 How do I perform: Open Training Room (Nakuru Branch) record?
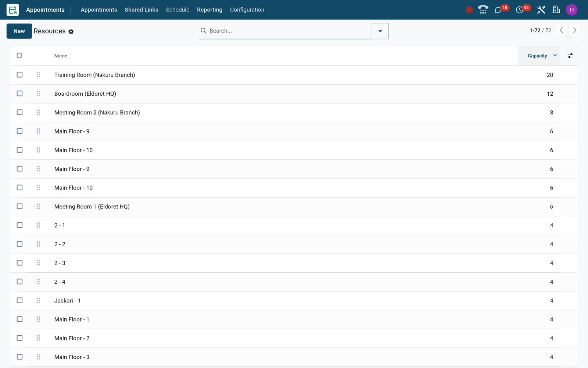[x=94, y=75]
